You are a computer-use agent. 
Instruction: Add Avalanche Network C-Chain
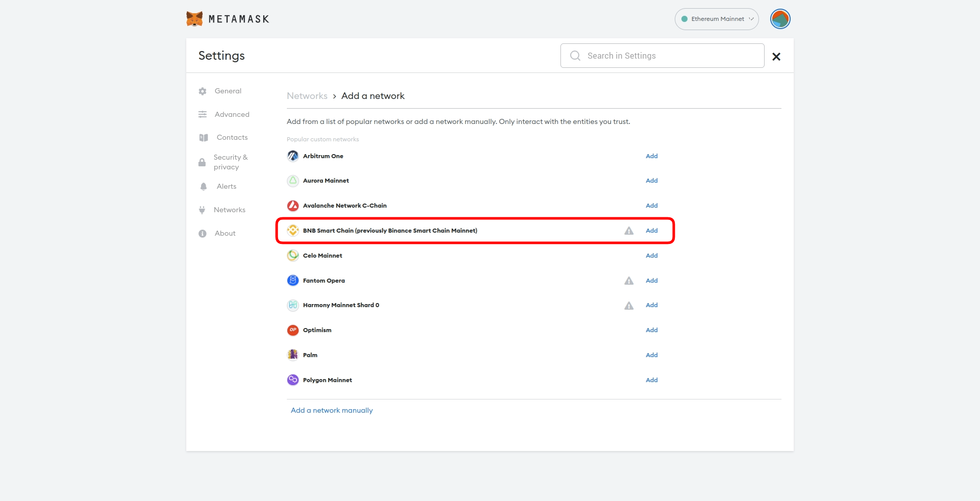(651, 206)
